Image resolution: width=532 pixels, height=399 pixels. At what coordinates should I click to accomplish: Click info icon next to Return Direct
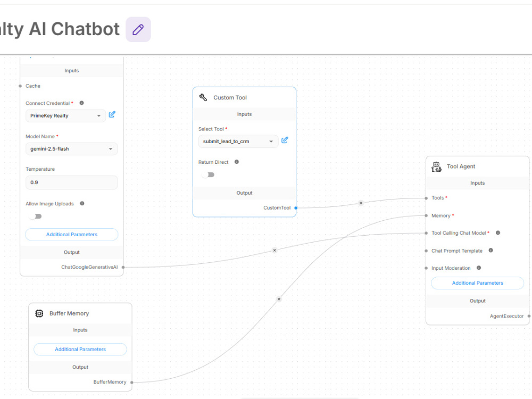click(237, 162)
